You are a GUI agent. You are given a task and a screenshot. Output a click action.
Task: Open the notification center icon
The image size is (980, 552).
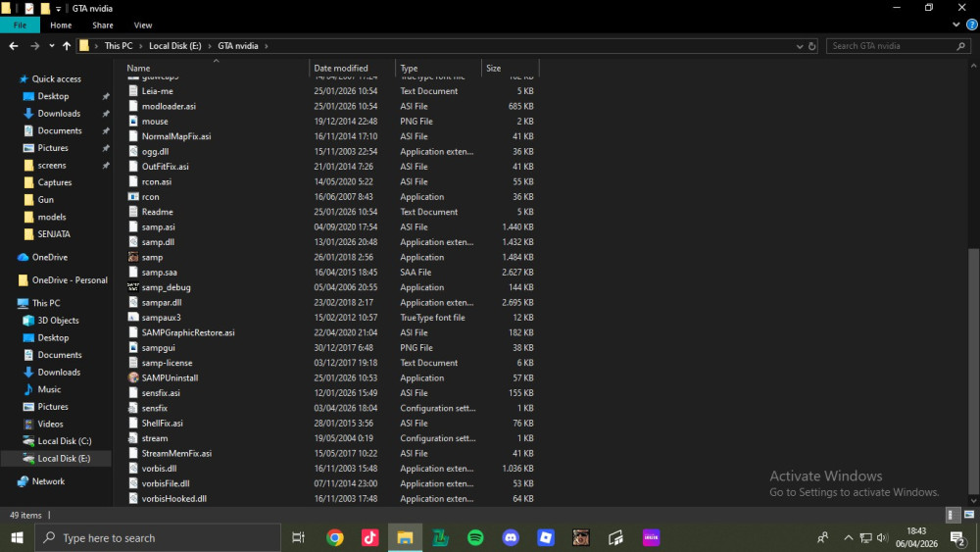958,537
